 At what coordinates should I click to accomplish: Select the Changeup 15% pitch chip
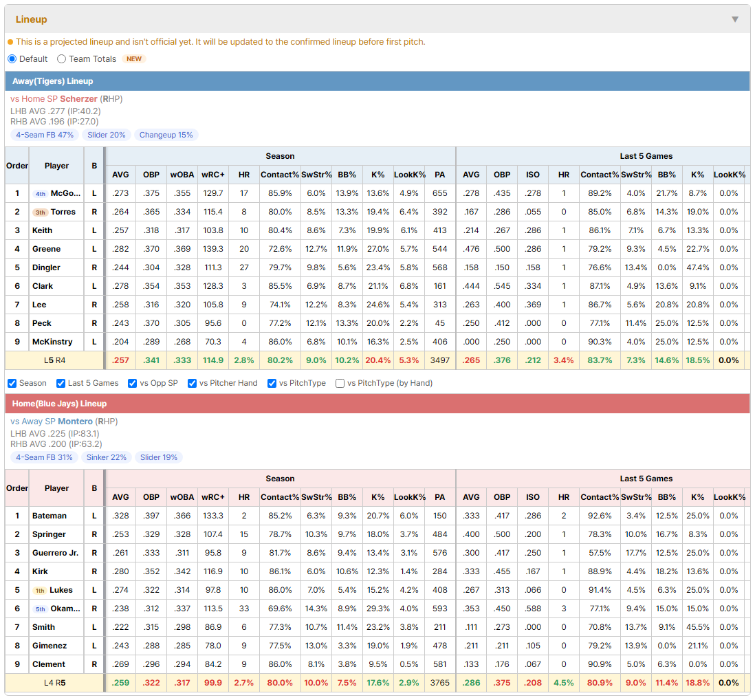click(166, 135)
